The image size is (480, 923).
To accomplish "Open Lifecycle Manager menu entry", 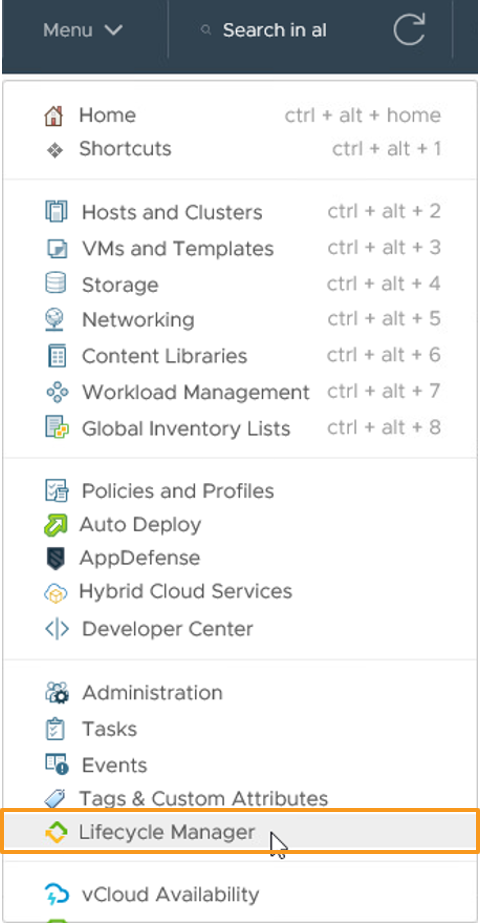I will click(x=240, y=832).
